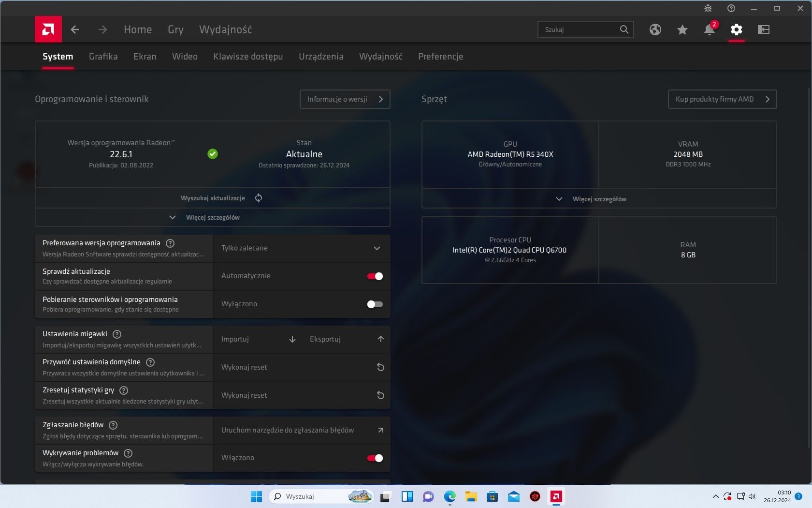Expand Więcej szczegółów under hardware section
This screenshot has width=812, height=508.
click(x=599, y=199)
